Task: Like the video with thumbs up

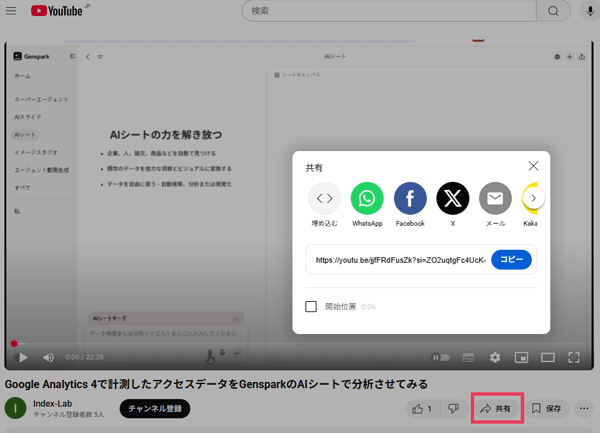Action: click(422, 408)
